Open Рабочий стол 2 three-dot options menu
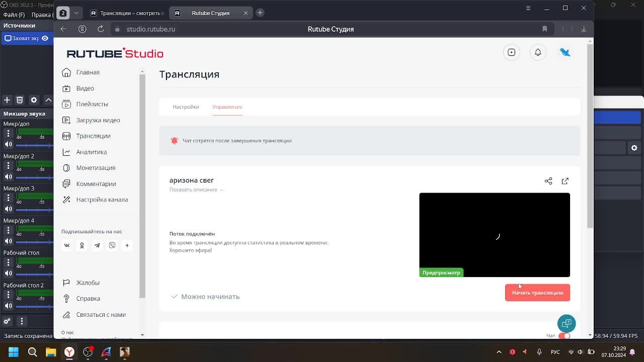The image size is (644, 362). point(8,294)
